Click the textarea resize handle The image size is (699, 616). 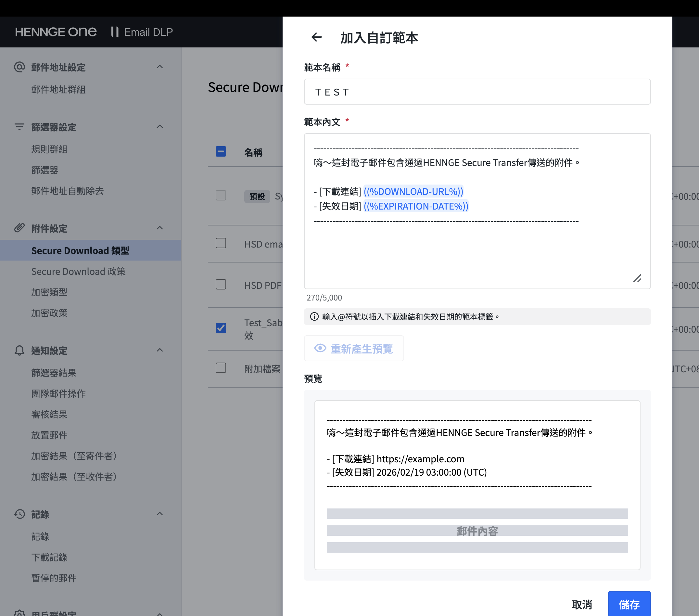coord(637,278)
